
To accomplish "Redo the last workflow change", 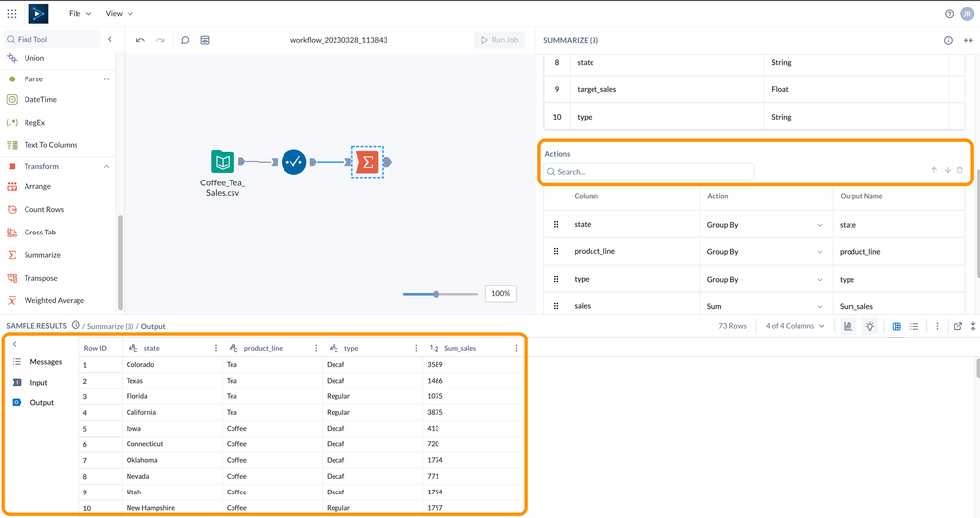I will 160,40.
